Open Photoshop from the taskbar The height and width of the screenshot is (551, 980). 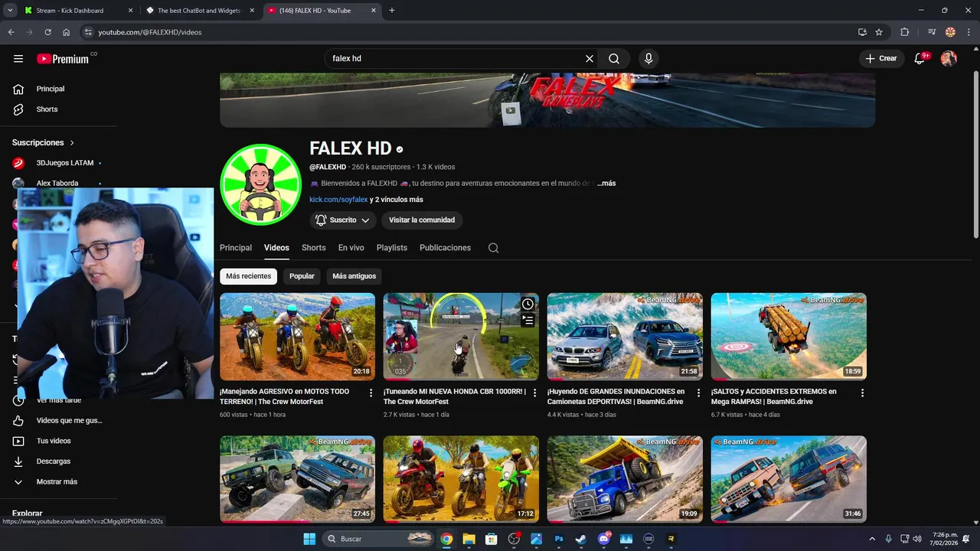559,539
